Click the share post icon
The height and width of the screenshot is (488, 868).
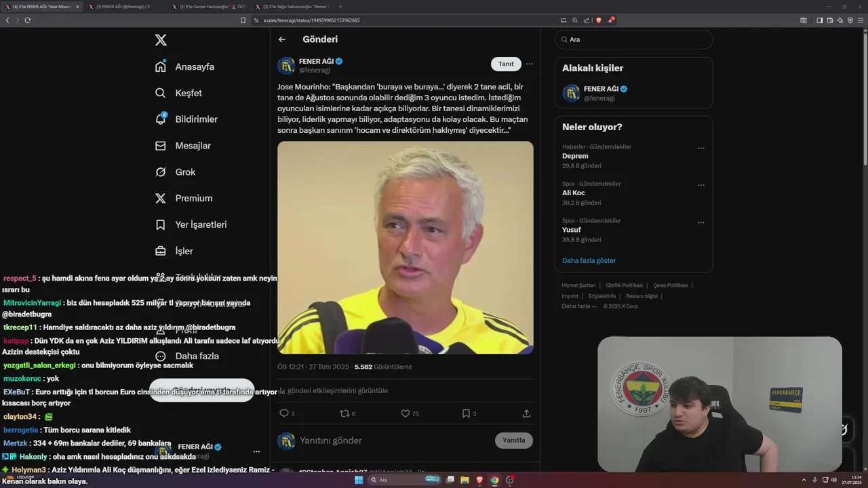coord(526,413)
